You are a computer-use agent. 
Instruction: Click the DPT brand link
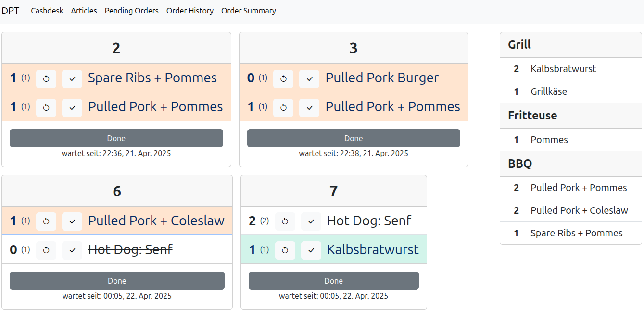(11, 11)
